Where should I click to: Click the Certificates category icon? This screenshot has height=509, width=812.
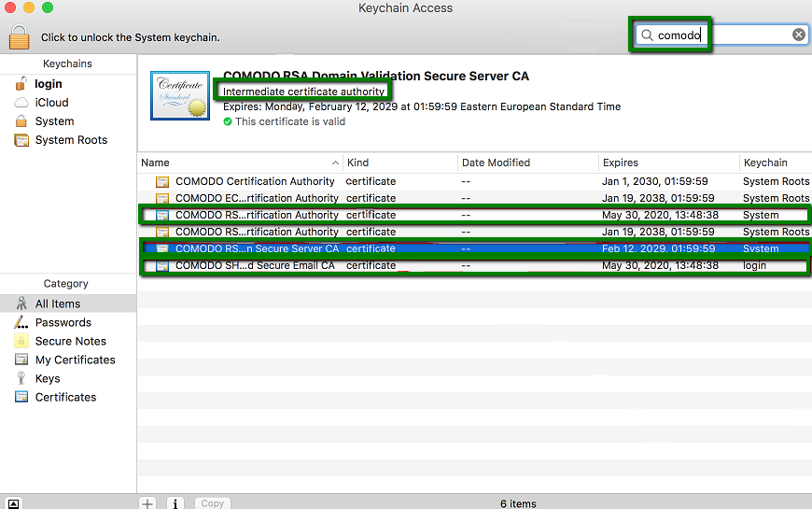21,397
